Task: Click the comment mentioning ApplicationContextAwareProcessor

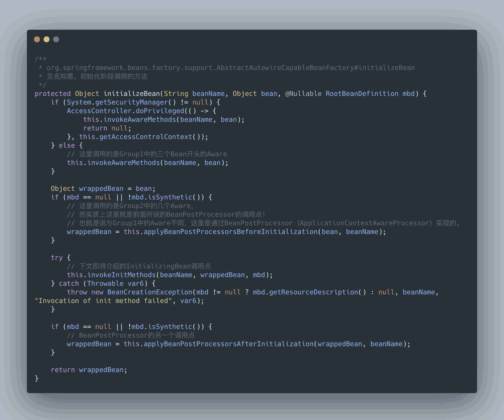Action: coord(264,223)
